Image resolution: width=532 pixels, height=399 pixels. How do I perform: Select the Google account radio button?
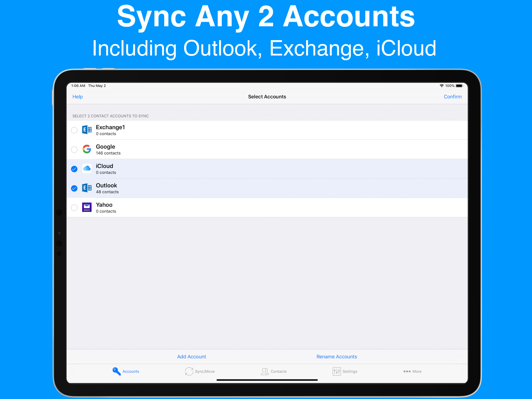coord(74,149)
